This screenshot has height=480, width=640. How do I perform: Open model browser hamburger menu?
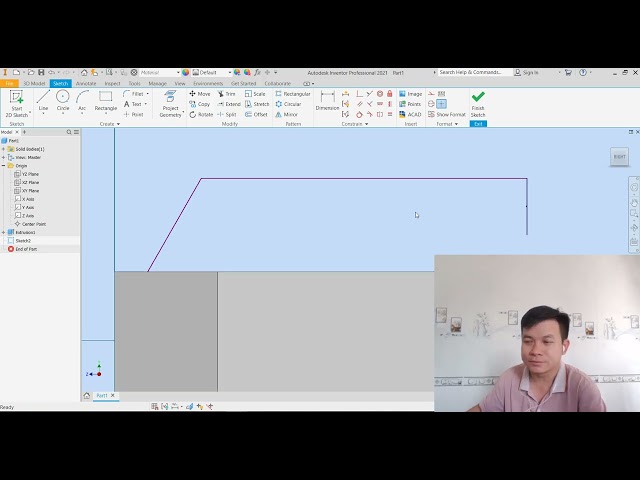(x=76, y=132)
